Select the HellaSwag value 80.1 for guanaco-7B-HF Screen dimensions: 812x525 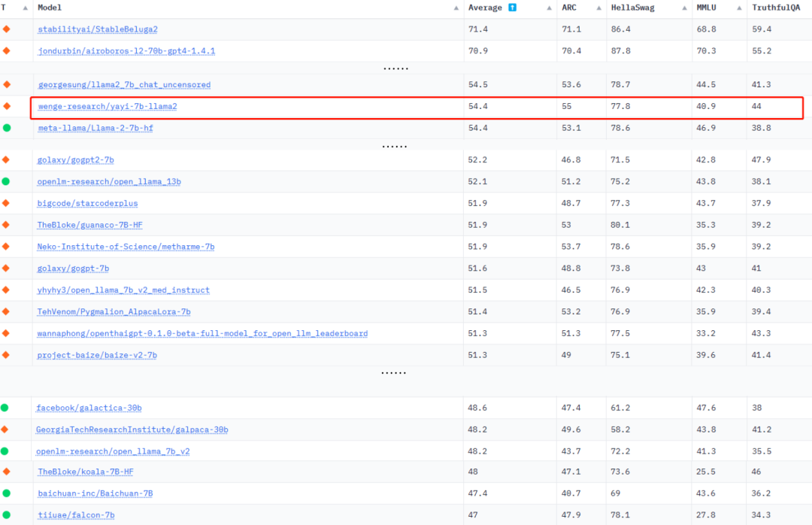620,226
